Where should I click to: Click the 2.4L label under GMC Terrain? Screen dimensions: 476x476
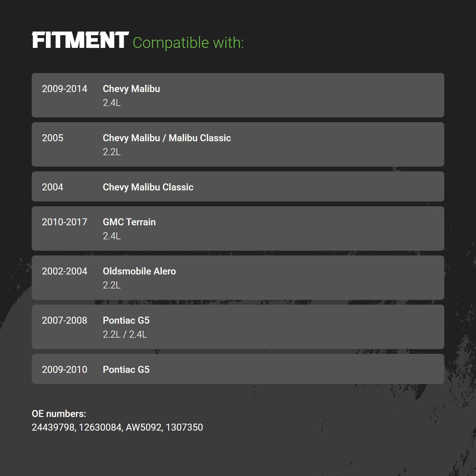[112, 236]
